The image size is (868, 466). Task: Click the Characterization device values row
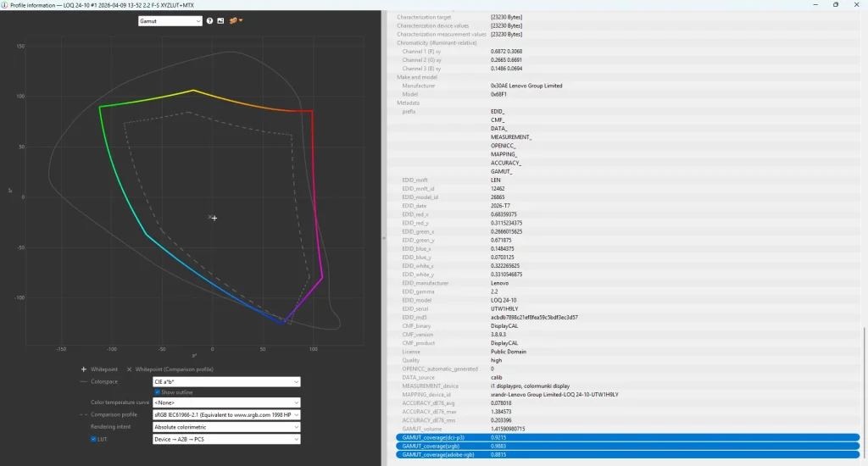click(x=628, y=26)
